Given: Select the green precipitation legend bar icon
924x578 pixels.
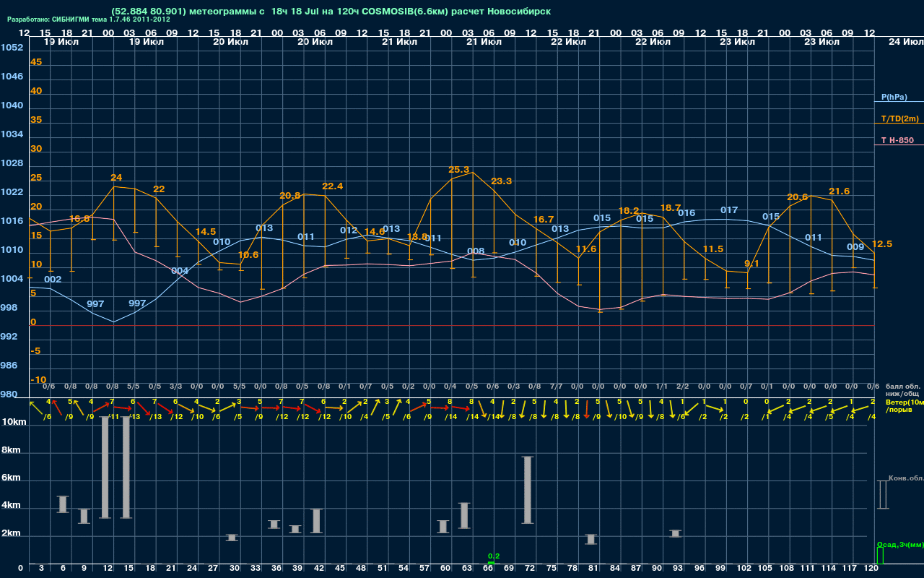Looking at the screenshot, I should [x=879, y=556].
